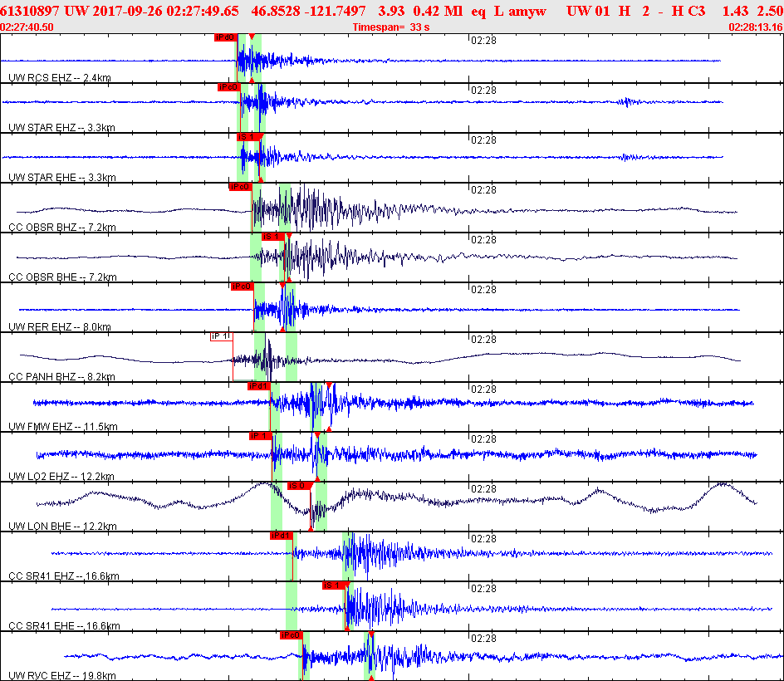Select the 'UW STAR EHE -- 3.3km' label
784x681 pixels.
(x=62, y=178)
